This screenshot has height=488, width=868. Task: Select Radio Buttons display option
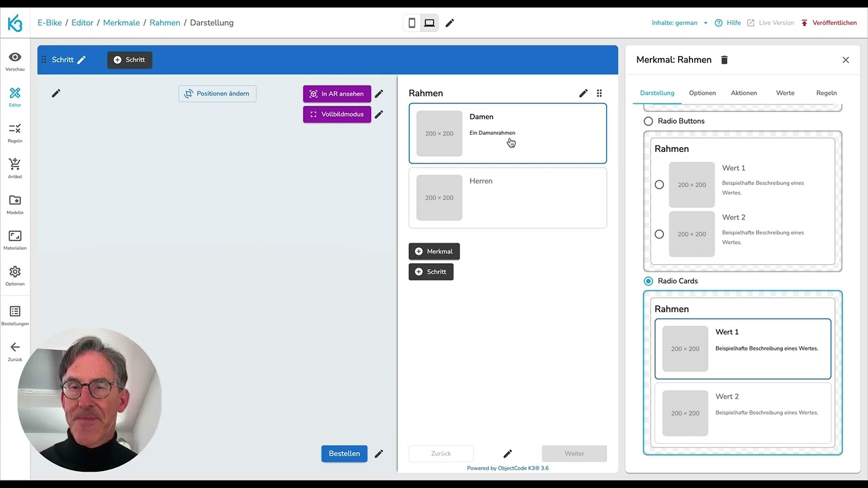(x=648, y=121)
